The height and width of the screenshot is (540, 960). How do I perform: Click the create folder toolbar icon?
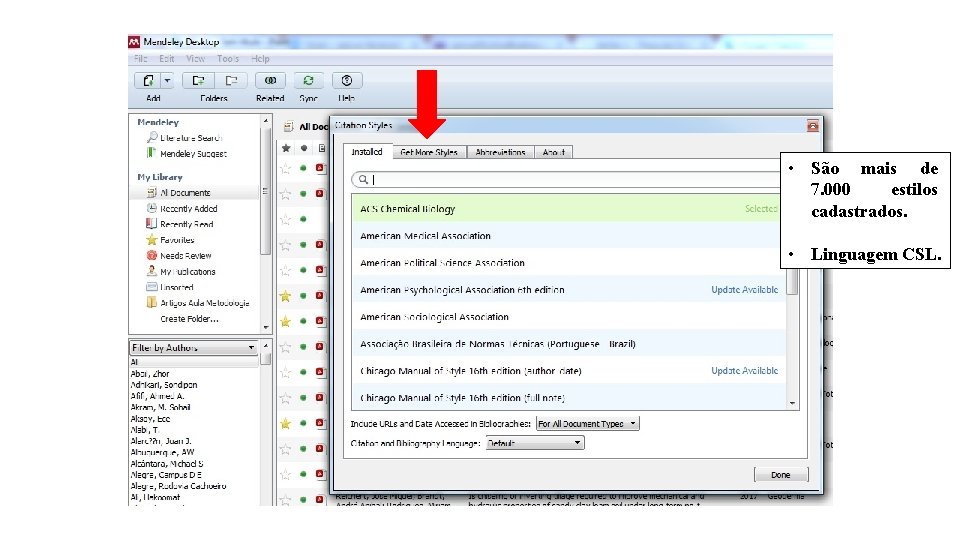point(198,80)
